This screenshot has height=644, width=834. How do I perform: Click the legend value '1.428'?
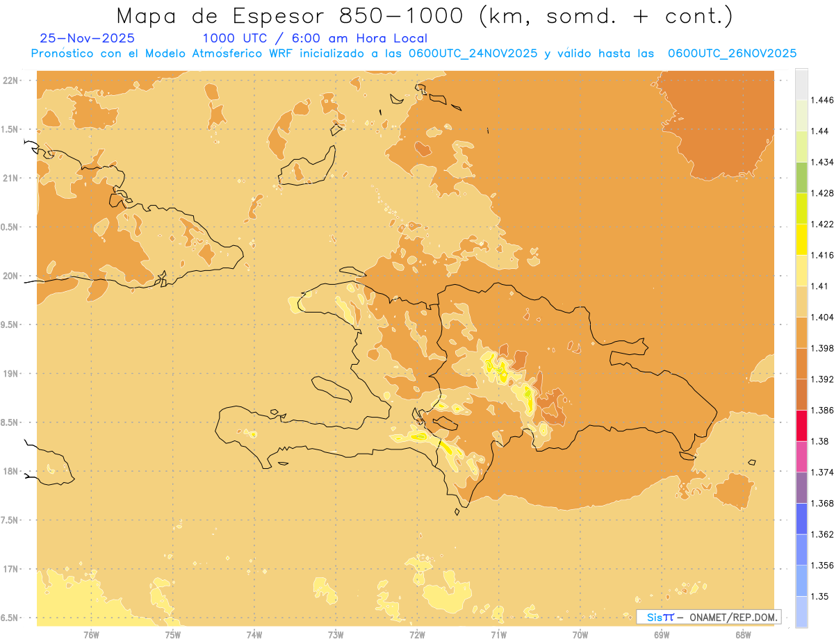pos(823,193)
